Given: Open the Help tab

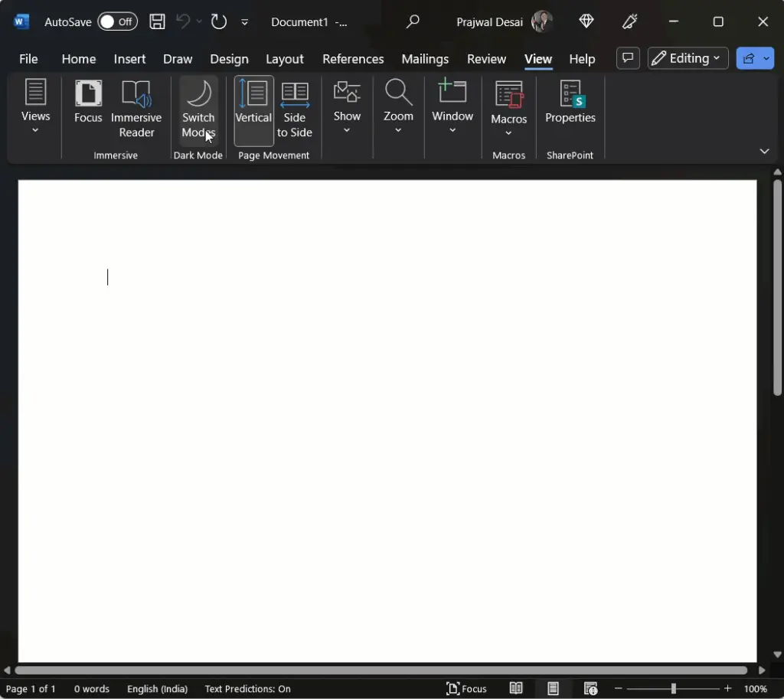Looking at the screenshot, I should click(582, 59).
